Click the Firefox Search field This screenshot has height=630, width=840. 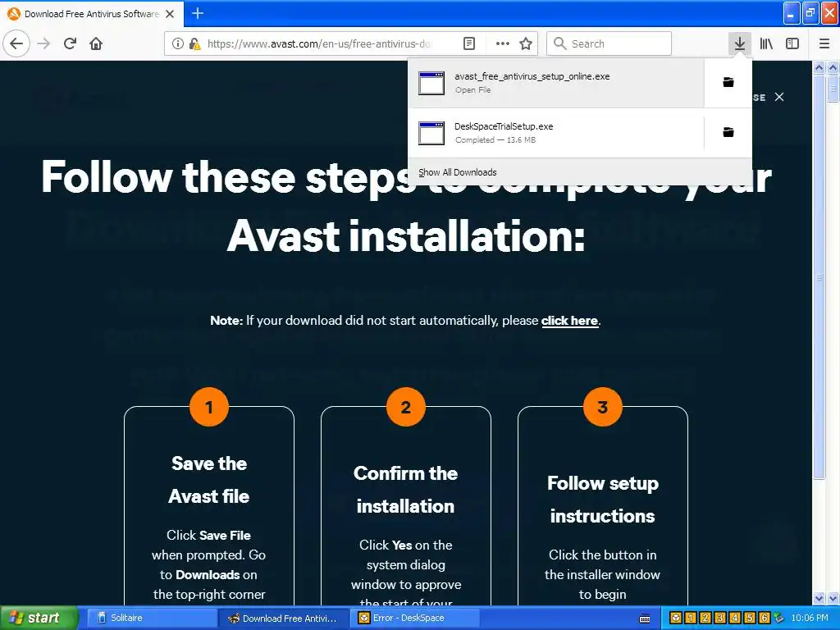pyautogui.click(x=609, y=43)
